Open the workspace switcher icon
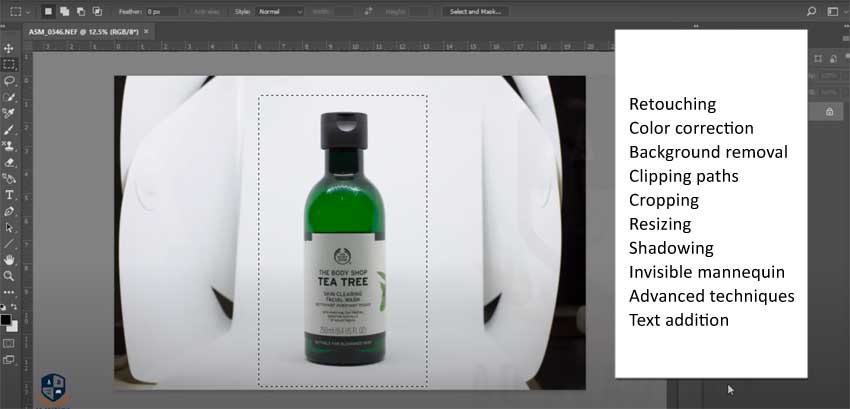This screenshot has width=850, height=409. click(833, 11)
